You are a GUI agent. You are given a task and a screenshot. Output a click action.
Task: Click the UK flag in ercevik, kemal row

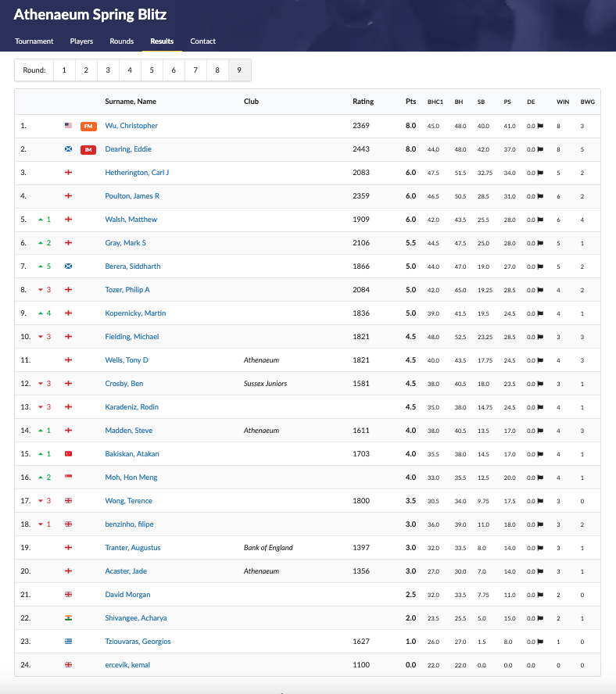(x=68, y=665)
